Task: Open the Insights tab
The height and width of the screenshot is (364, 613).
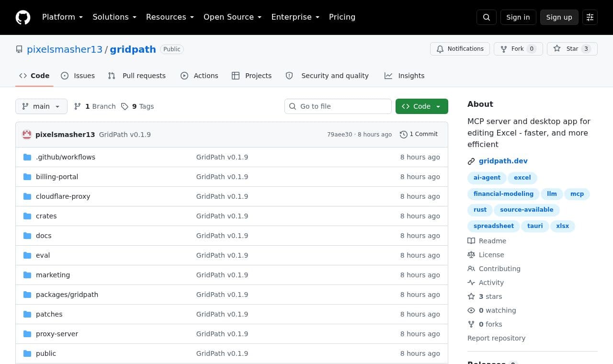Action: pos(405,76)
